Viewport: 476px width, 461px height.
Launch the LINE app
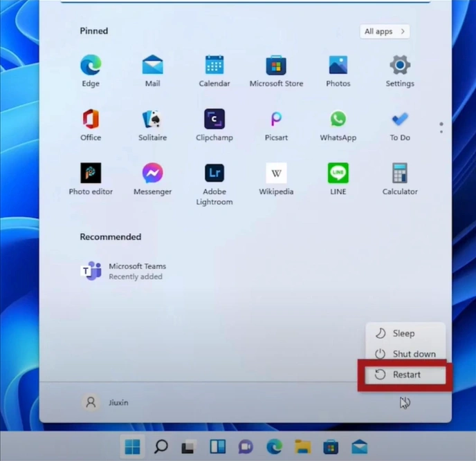[x=338, y=178]
